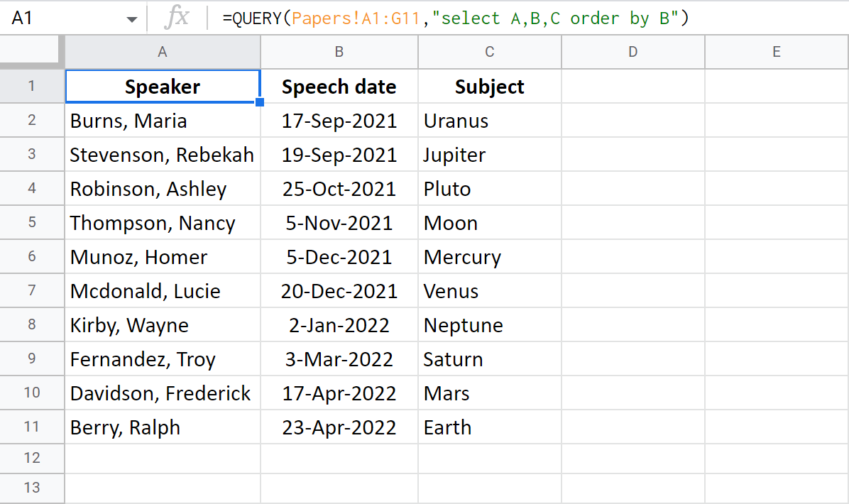The width and height of the screenshot is (849, 504).
Task: Select the cell containing Jupiter
Action: [x=489, y=154]
